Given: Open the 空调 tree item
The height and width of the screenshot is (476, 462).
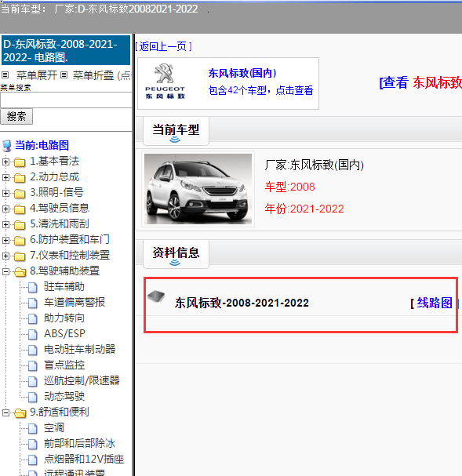Looking at the screenshot, I should [53, 428].
